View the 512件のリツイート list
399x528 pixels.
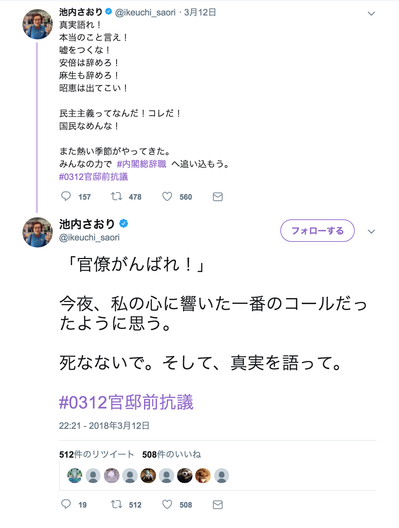click(96, 454)
